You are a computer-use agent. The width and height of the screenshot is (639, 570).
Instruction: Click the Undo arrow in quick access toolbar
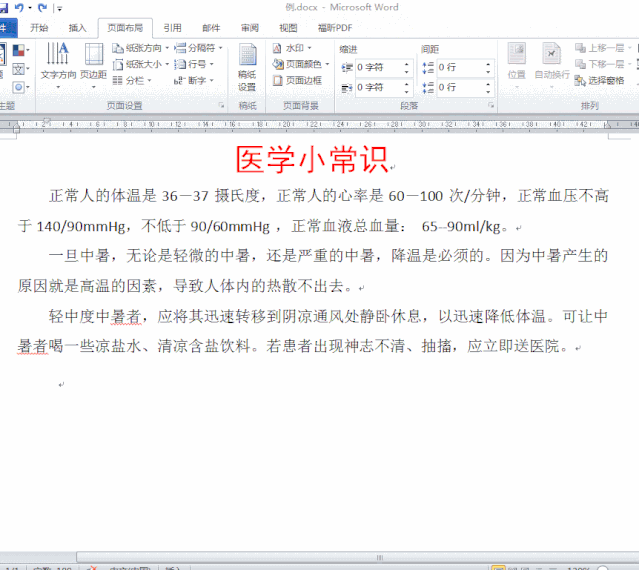tap(18, 7)
